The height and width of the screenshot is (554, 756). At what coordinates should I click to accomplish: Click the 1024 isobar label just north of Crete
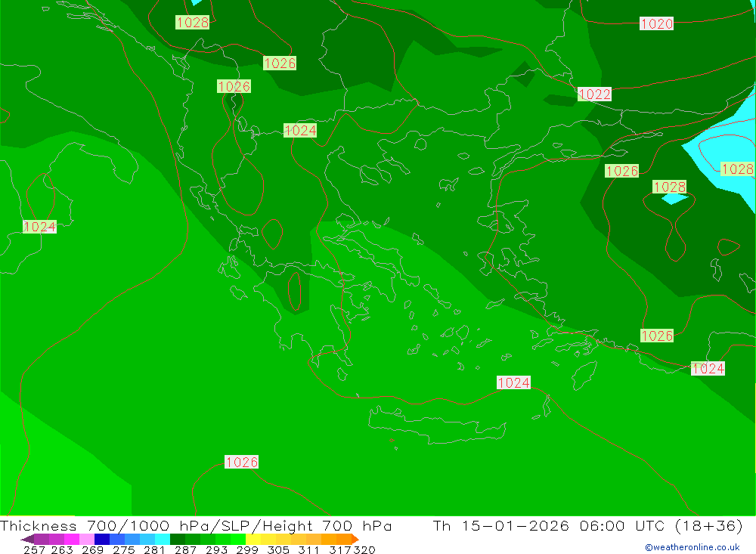click(513, 383)
